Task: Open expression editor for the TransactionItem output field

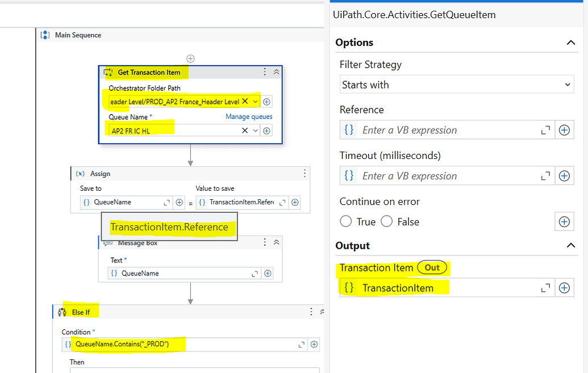Action: click(x=546, y=287)
